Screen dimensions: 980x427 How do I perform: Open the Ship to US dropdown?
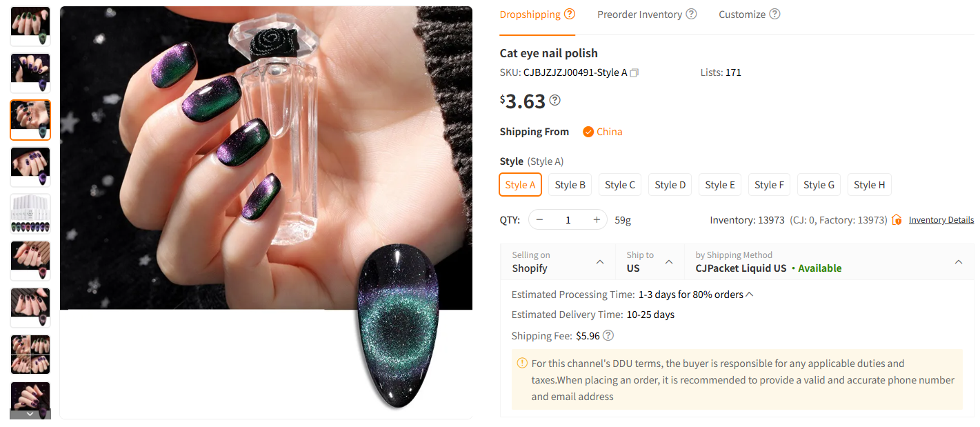650,262
